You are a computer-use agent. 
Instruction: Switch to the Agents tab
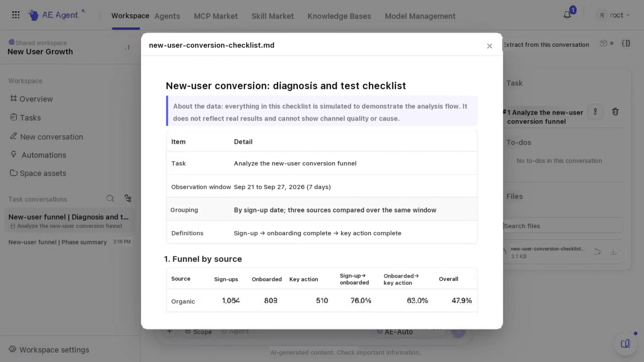point(167,16)
